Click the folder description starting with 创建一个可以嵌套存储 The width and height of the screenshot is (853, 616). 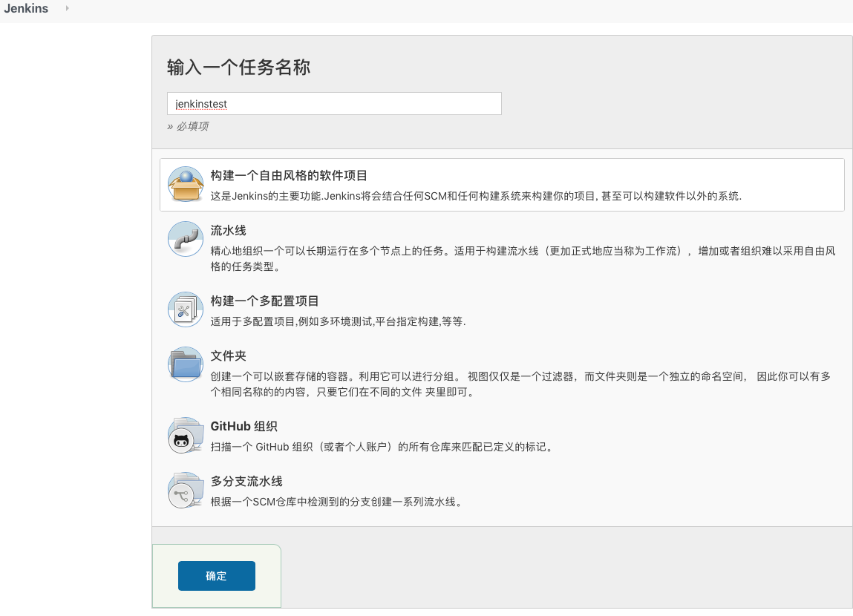click(x=520, y=384)
